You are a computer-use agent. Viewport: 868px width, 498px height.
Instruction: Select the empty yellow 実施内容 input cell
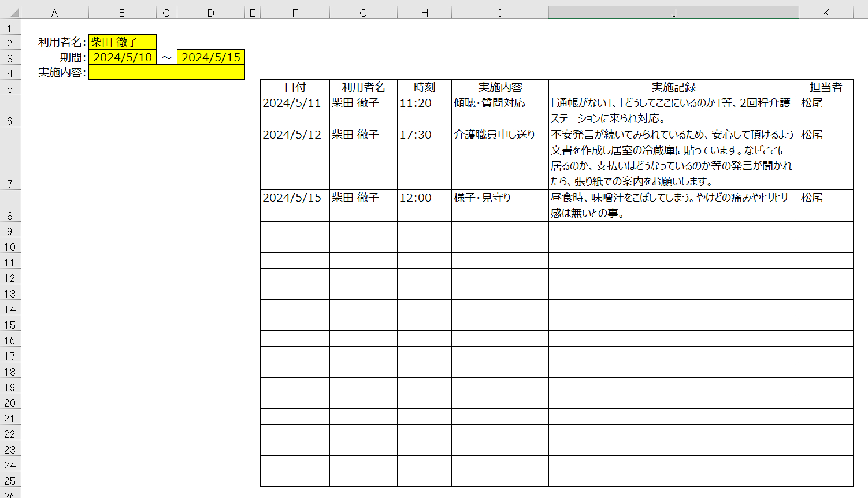coord(166,73)
